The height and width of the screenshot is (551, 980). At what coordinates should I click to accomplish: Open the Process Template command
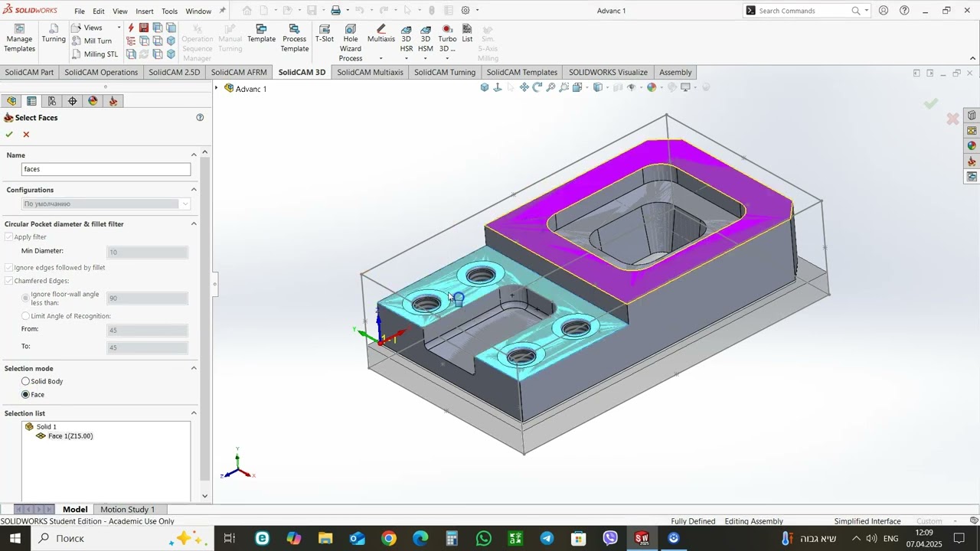pyautogui.click(x=294, y=38)
